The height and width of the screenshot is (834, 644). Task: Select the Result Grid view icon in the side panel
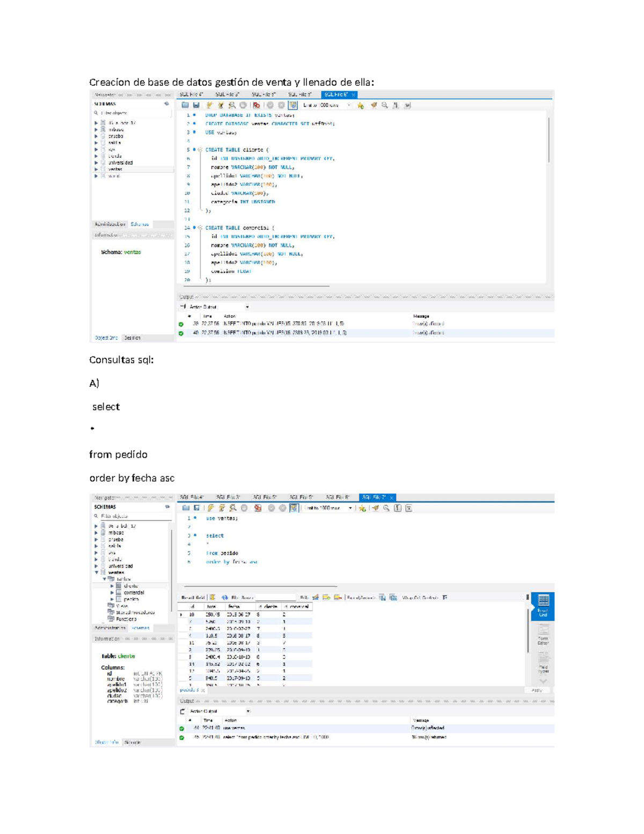543,605
